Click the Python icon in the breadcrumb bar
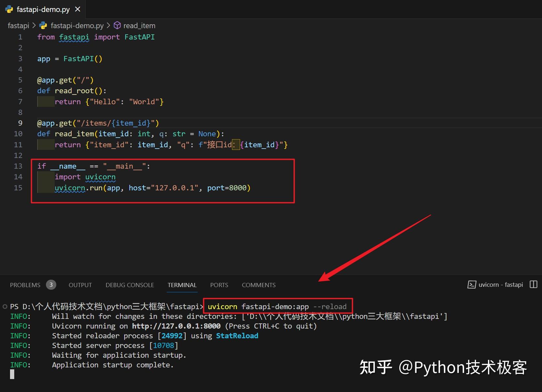The image size is (542, 392). click(43, 25)
